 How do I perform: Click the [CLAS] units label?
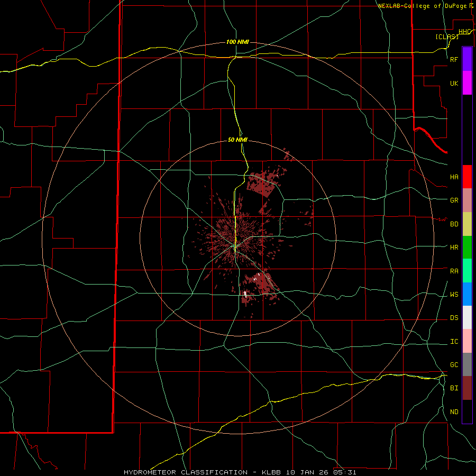447,36
